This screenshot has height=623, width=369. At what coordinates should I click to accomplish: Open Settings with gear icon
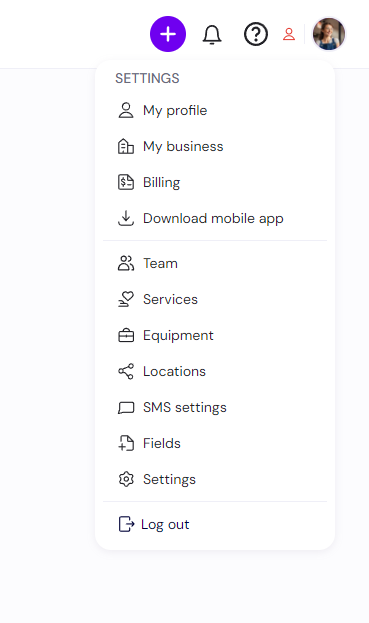pos(215,479)
